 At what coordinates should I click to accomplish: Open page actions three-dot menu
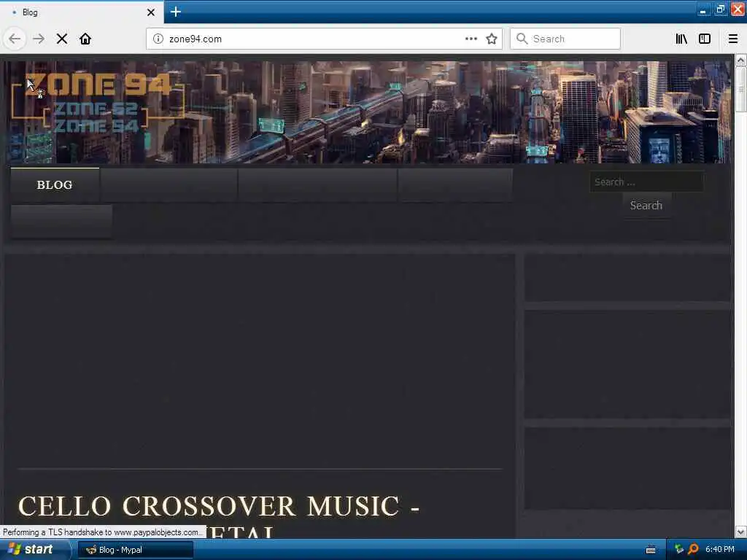tap(471, 39)
